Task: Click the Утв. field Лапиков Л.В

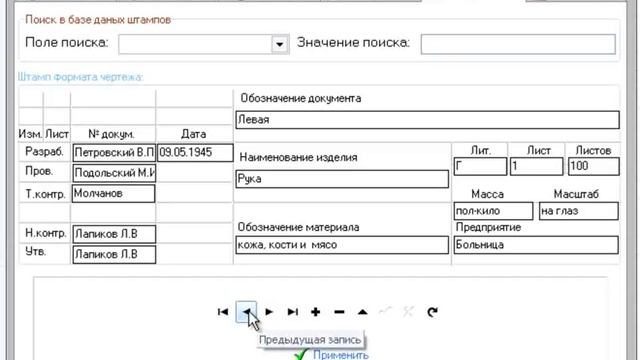Action: pos(114,255)
